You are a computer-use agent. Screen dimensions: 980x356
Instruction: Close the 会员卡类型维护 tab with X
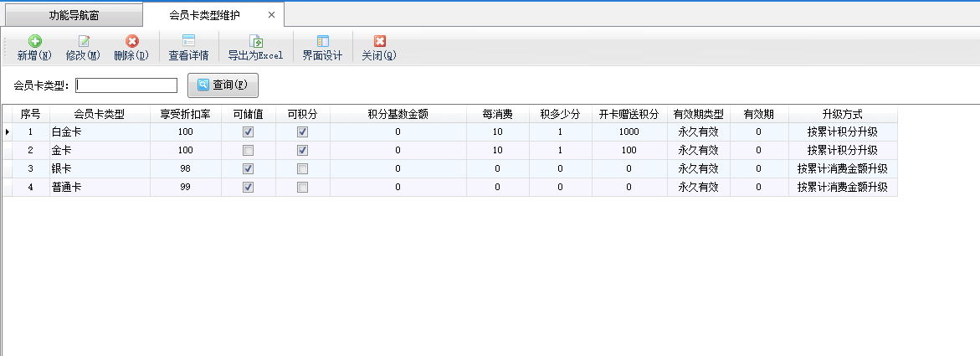tap(270, 15)
